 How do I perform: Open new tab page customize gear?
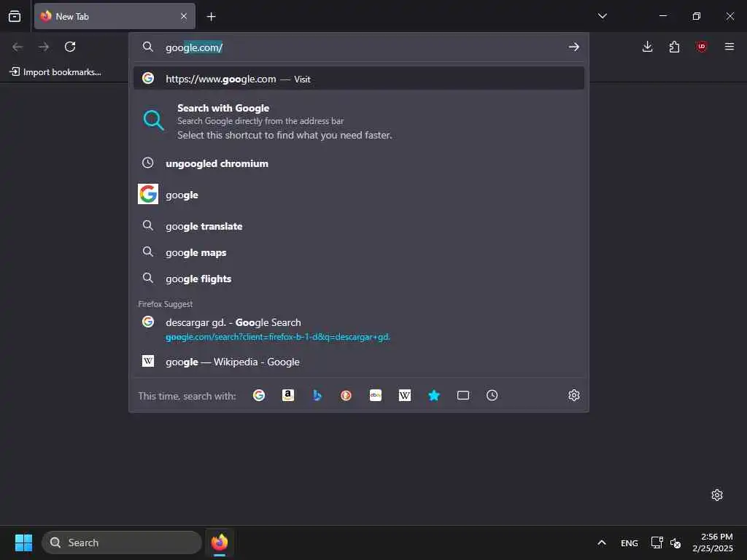(716, 495)
